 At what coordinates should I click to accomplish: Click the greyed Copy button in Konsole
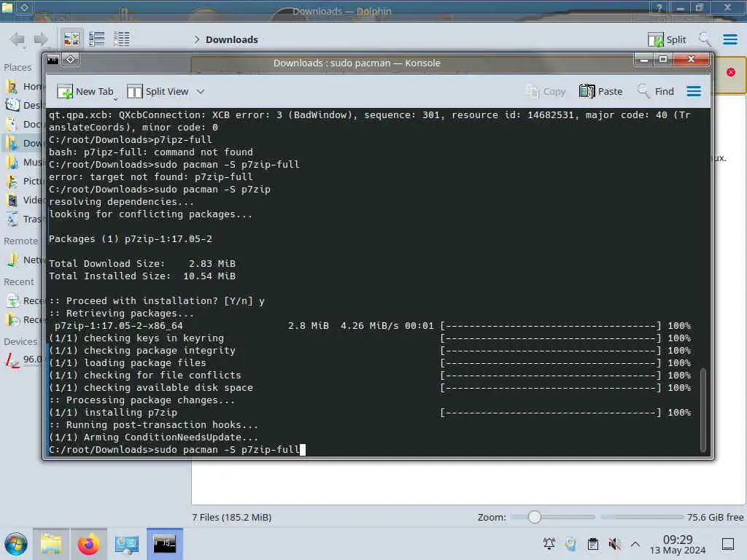pos(546,91)
